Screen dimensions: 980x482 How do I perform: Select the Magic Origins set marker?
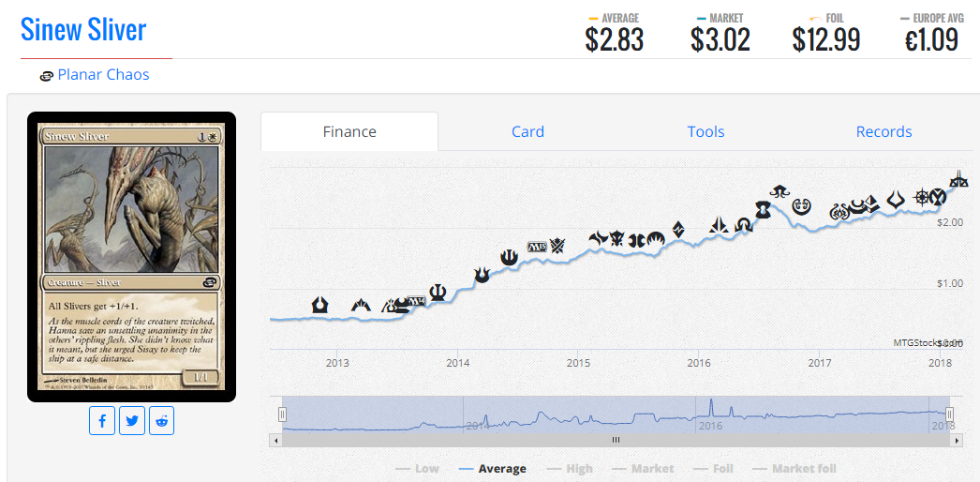click(x=655, y=238)
